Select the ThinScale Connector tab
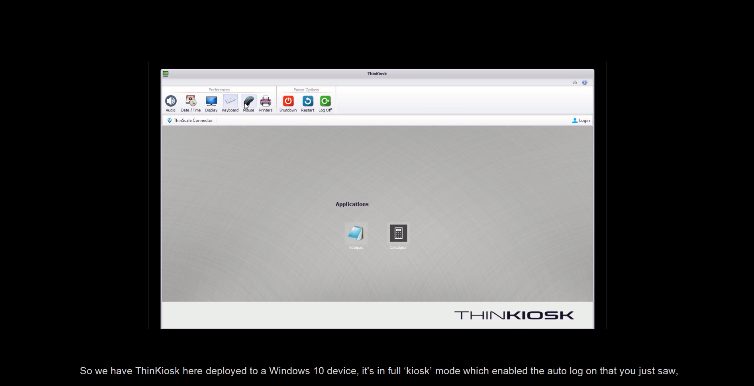 (x=190, y=121)
